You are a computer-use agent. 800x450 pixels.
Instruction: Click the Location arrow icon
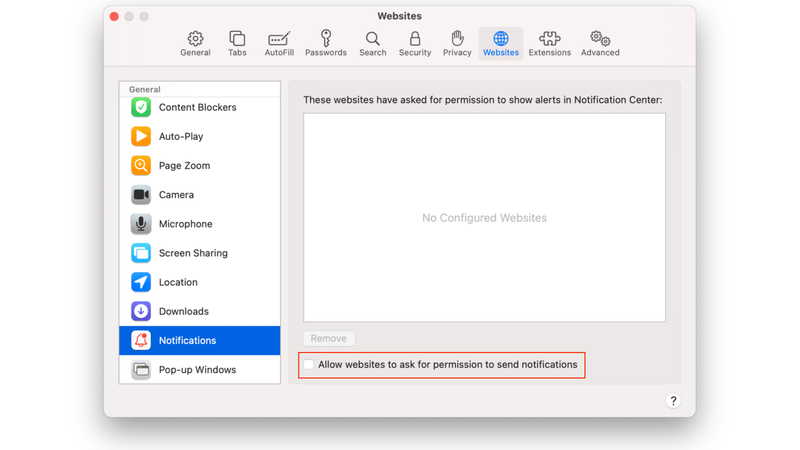coord(141,282)
